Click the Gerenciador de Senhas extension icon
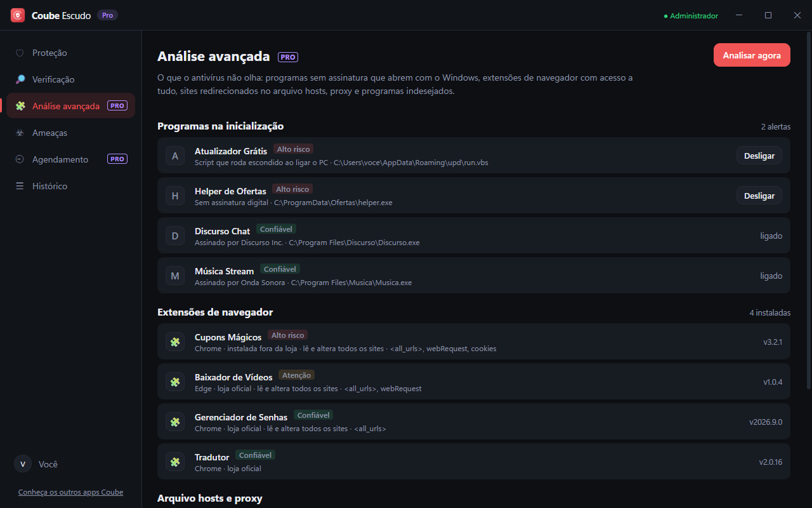 click(x=175, y=422)
